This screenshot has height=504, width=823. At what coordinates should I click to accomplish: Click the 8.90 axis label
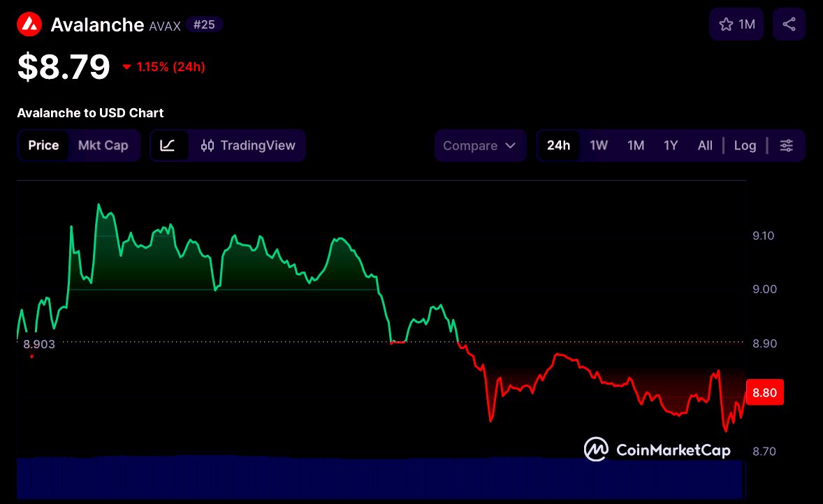click(764, 343)
